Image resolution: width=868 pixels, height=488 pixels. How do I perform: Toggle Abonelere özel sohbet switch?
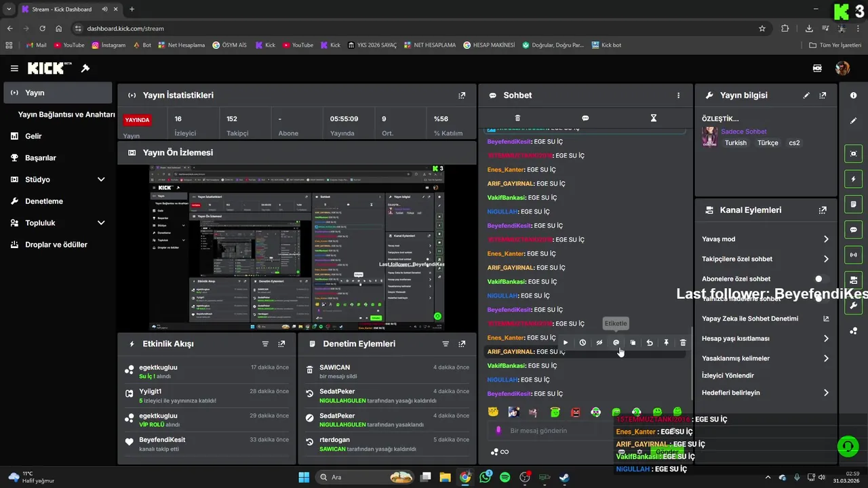822,279
